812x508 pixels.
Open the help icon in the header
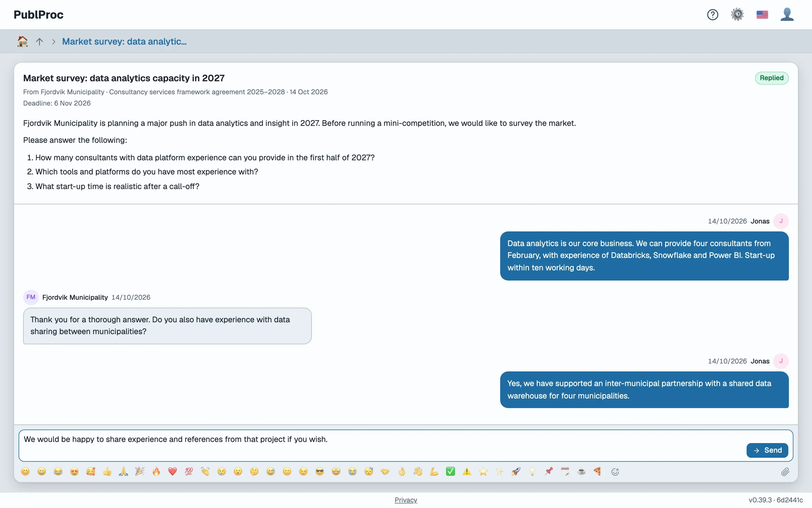712,15
